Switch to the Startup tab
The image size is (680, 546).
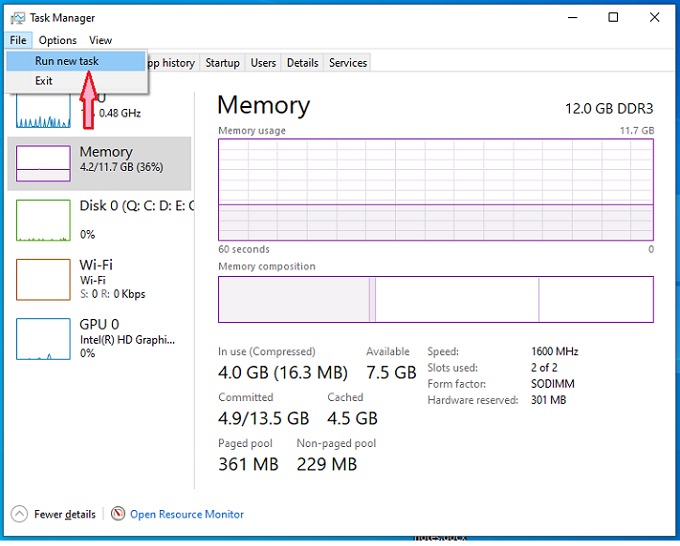pyautogui.click(x=222, y=63)
